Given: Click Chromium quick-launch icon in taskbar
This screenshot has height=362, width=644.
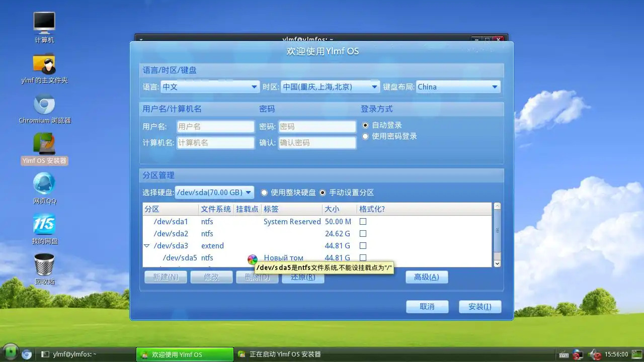Looking at the screenshot, I should click(27, 354).
